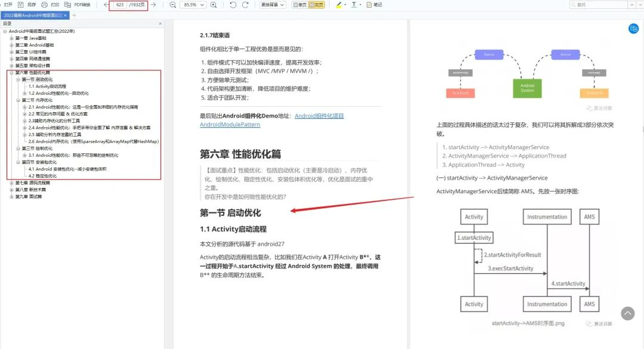This screenshot has height=349, width=644.
Task: Open the text tool T dropdown arrow
Action: tap(360, 5)
